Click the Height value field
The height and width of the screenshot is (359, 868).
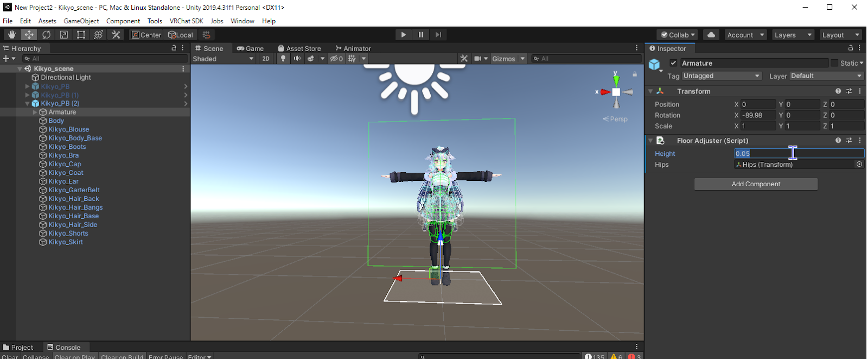(799, 154)
